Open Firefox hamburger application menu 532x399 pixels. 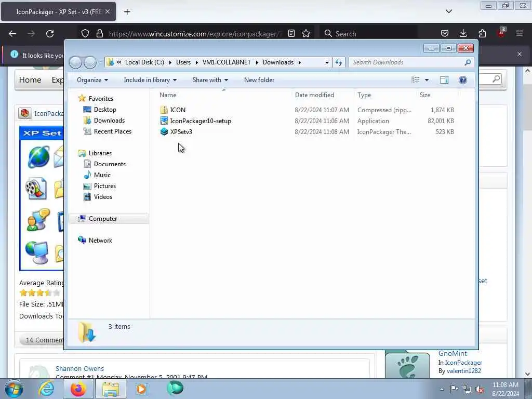(520, 34)
